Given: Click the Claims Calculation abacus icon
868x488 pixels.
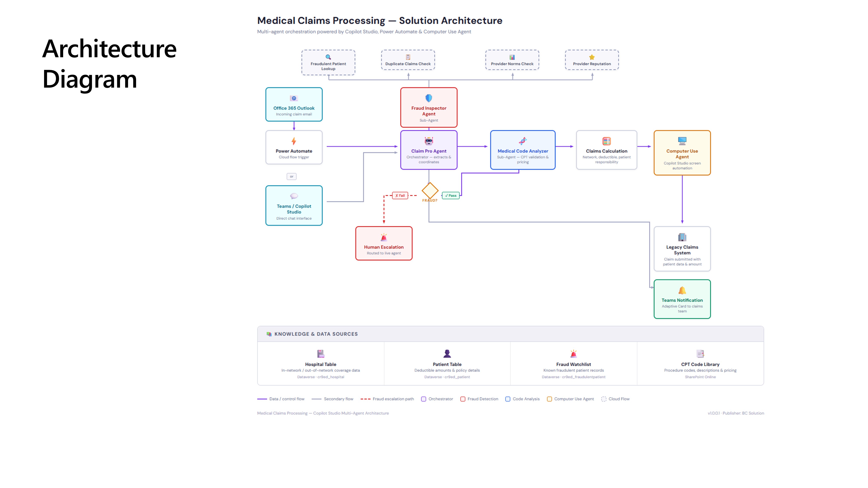Looking at the screenshot, I should click(607, 141).
